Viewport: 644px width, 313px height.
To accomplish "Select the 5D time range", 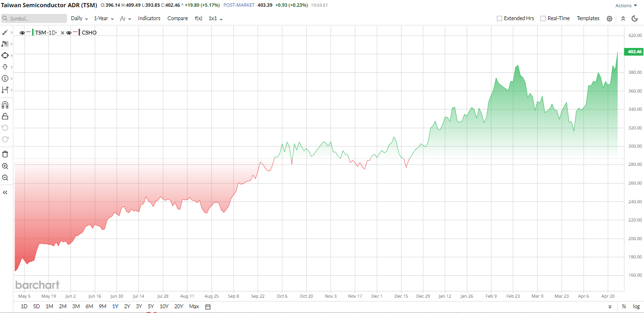I will point(36,307).
